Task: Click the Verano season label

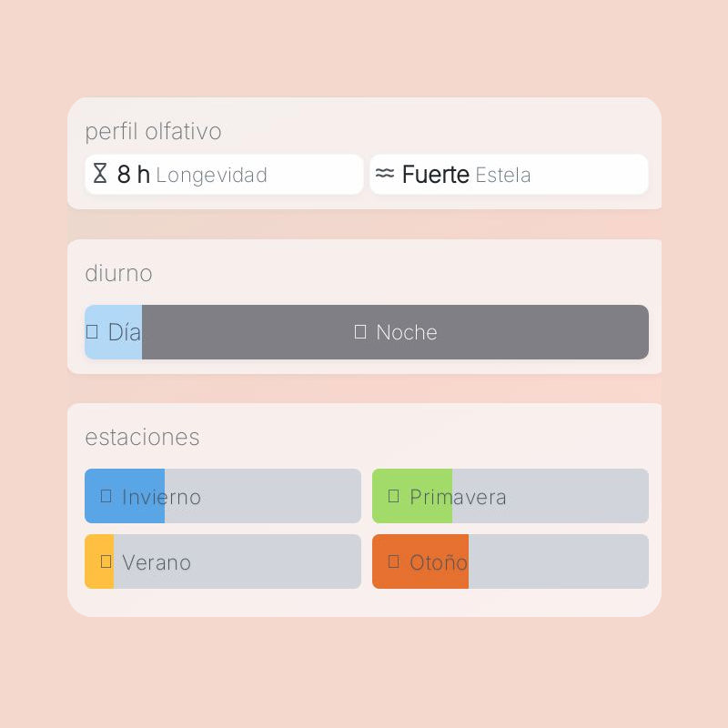Action: [157, 562]
